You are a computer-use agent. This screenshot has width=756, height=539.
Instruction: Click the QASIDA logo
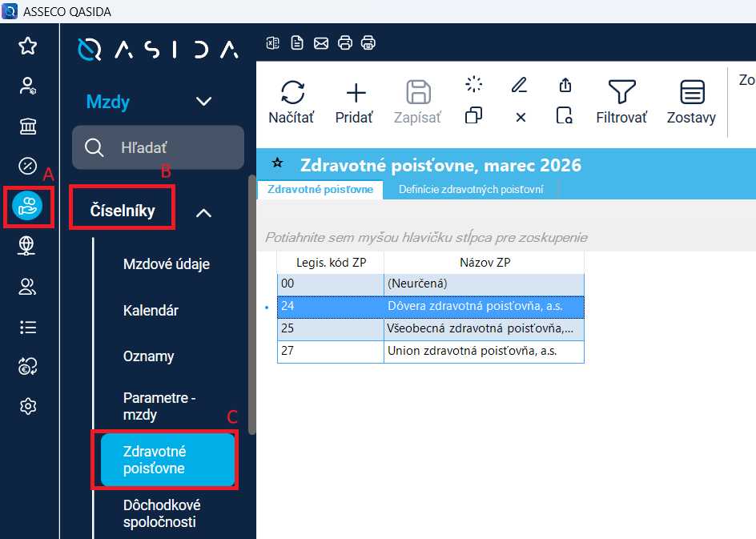[158, 49]
